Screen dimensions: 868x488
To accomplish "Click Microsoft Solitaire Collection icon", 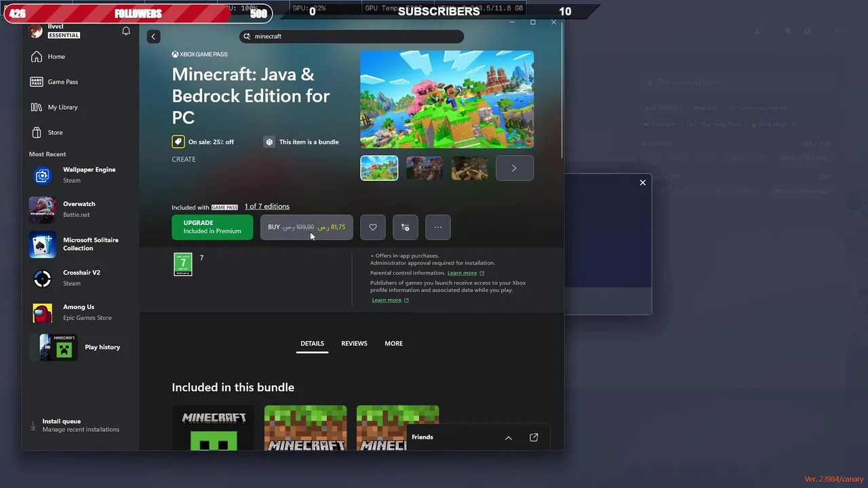I will 42,244.
